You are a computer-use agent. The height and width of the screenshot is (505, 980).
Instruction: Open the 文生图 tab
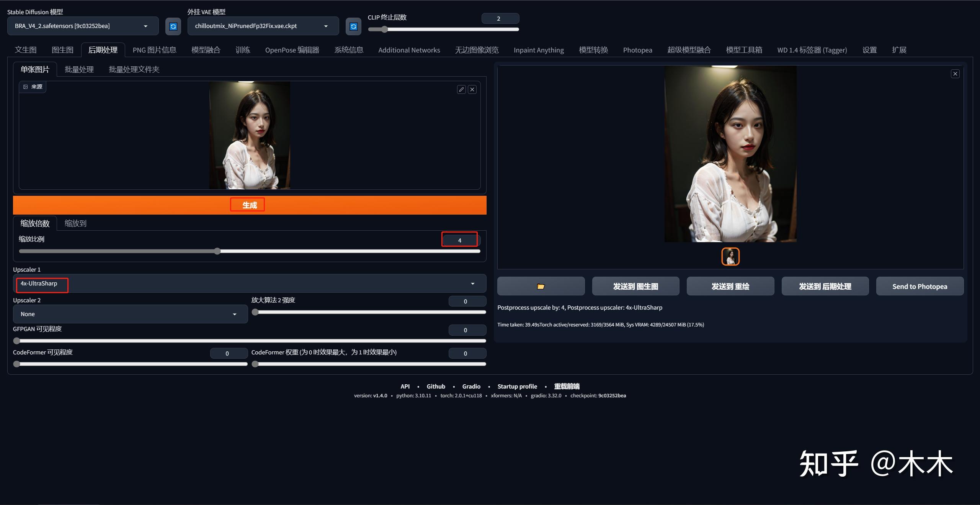pyautogui.click(x=26, y=50)
